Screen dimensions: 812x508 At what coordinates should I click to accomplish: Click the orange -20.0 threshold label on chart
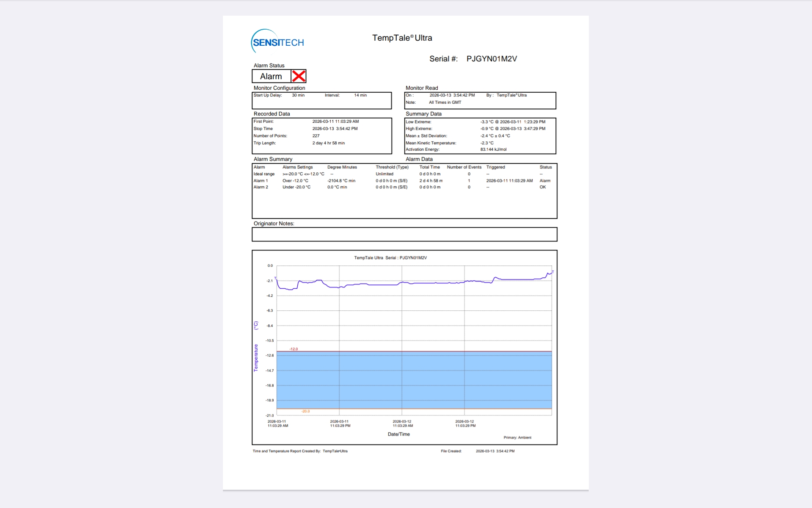point(305,411)
